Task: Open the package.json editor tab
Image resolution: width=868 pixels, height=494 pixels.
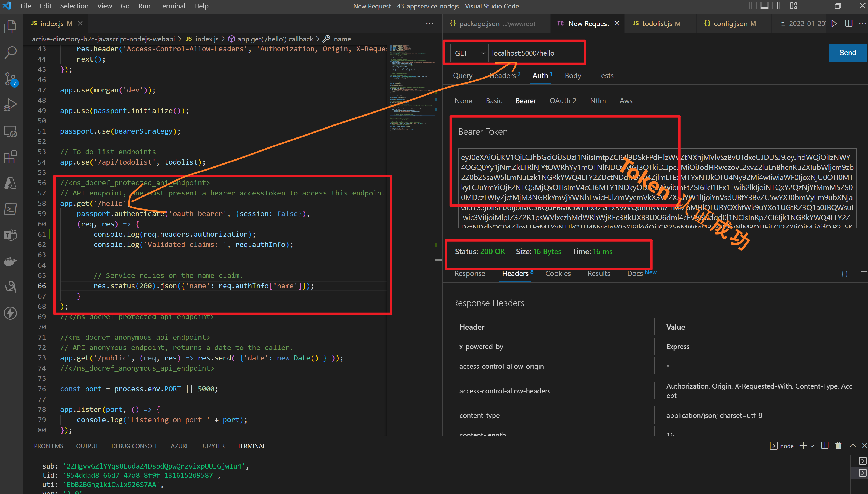Action: point(497,23)
